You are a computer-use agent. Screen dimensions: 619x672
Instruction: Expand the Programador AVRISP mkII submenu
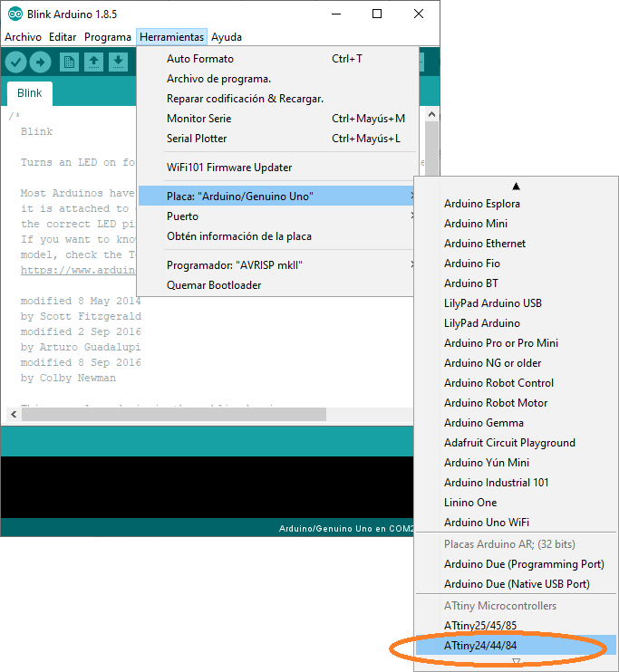click(x=276, y=265)
